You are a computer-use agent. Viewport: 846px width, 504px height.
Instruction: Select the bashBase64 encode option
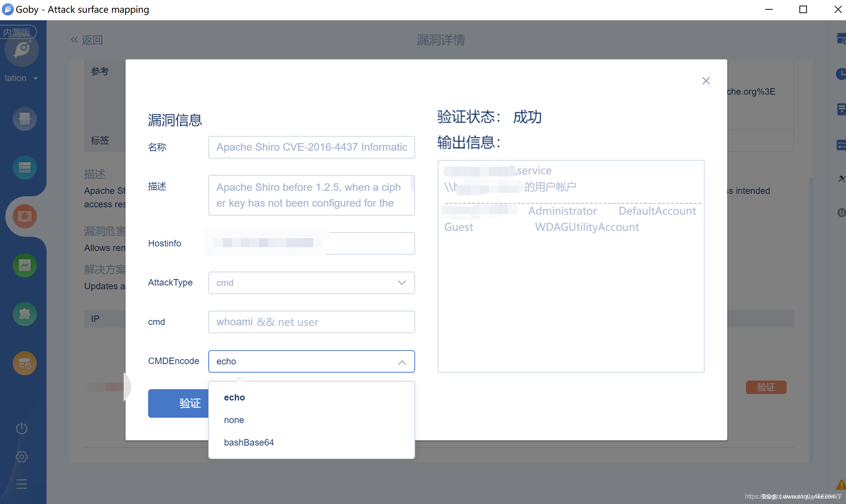tap(249, 442)
